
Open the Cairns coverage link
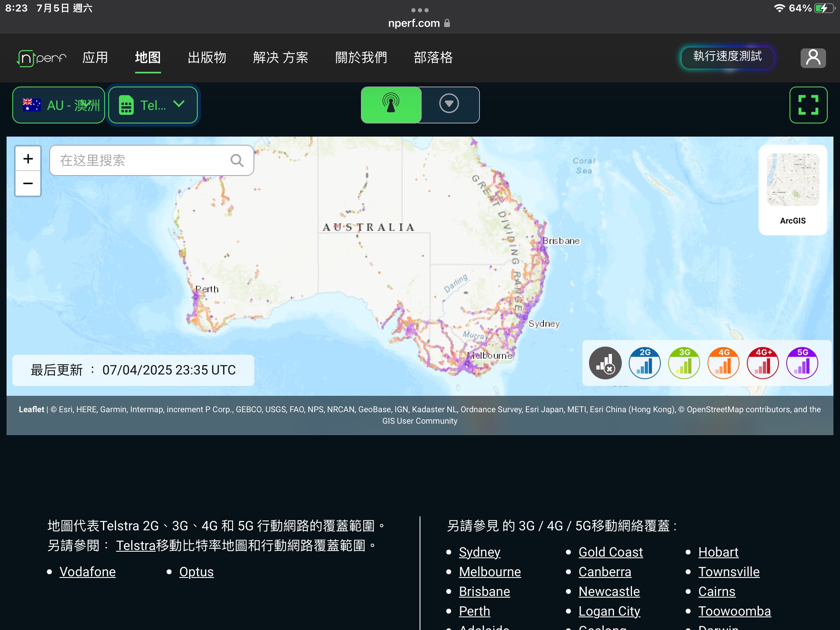click(717, 591)
